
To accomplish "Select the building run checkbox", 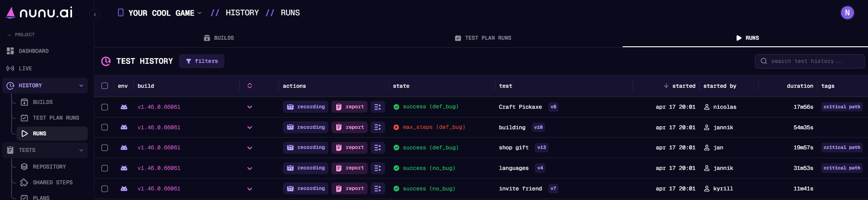I will click(x=105, y=128).
